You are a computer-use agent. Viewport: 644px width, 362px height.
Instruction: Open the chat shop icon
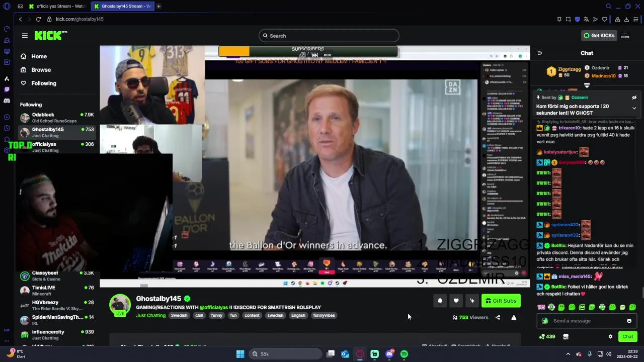pos(566,336)
